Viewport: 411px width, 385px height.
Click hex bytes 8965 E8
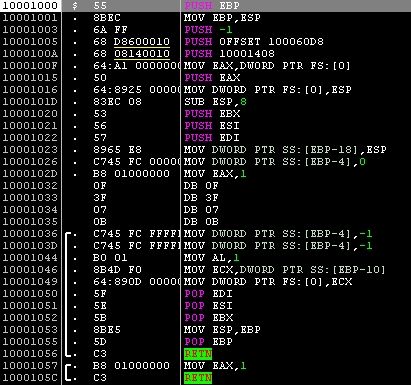point(118,150)
